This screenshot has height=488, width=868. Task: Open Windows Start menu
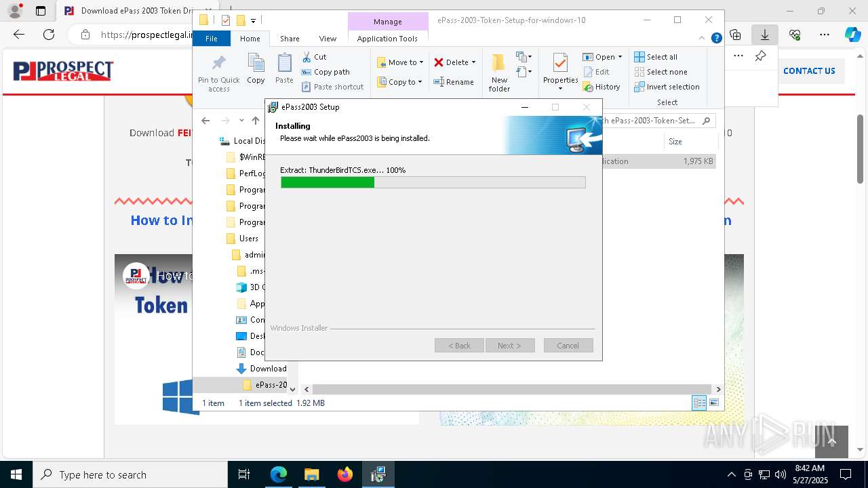[x=16, y=474]
